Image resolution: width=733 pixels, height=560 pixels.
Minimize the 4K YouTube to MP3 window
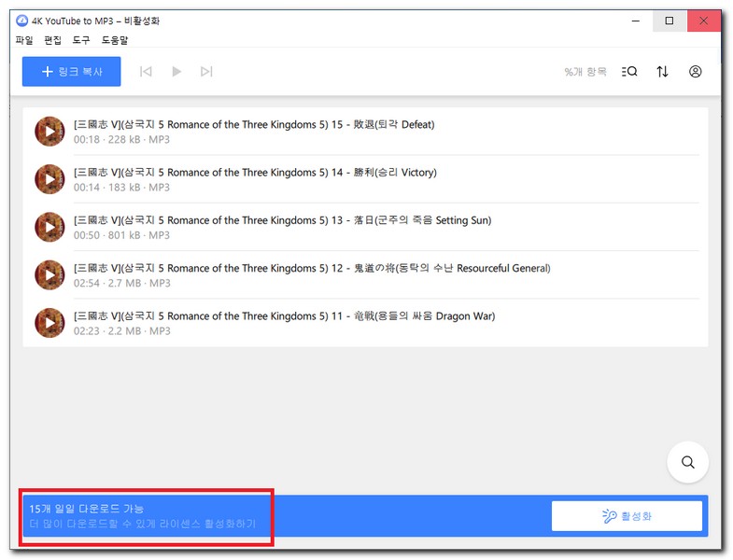click(636, 21)
